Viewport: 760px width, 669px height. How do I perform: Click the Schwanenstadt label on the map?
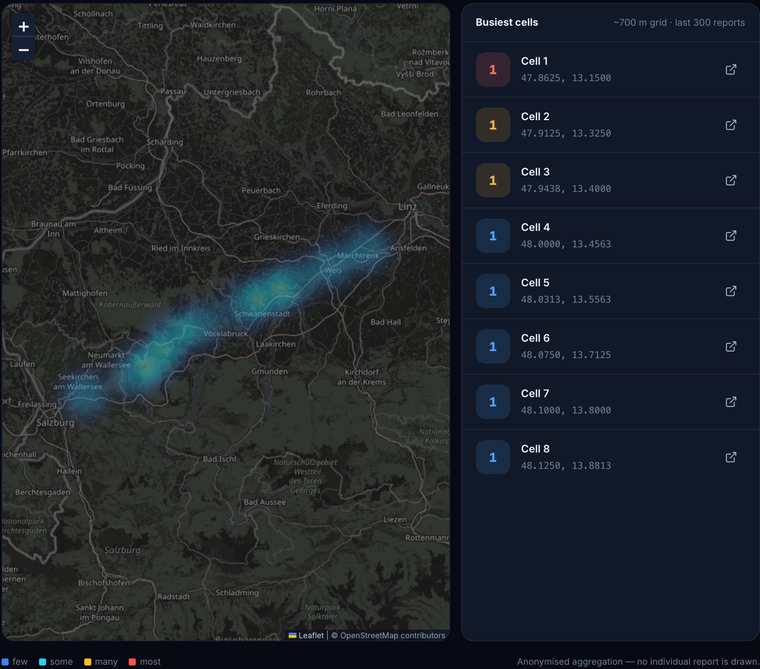pyautogui.click(x=262, y=314)
